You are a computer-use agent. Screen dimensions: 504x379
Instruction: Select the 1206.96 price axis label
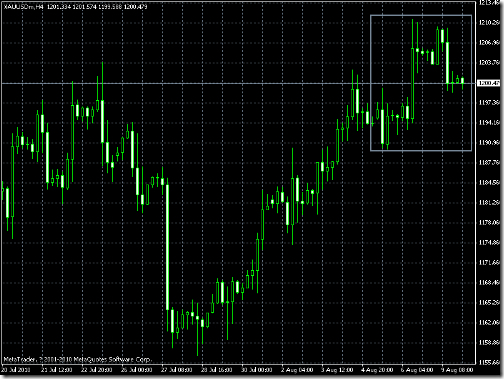[x=489, y=43]
